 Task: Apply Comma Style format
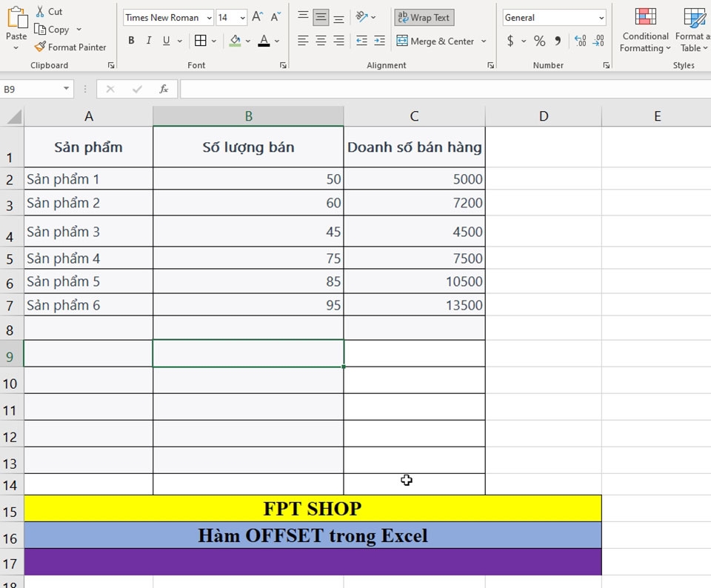(558, 41)
